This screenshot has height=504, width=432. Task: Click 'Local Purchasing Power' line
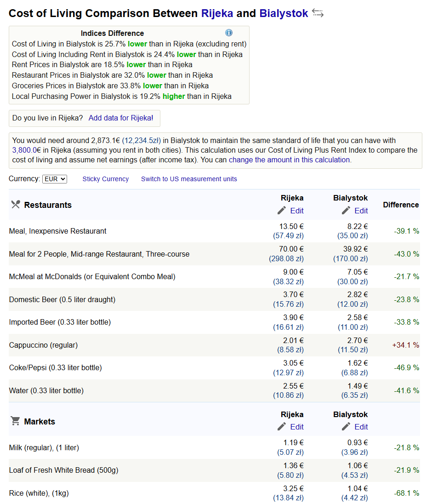click(x=122, y=97)
